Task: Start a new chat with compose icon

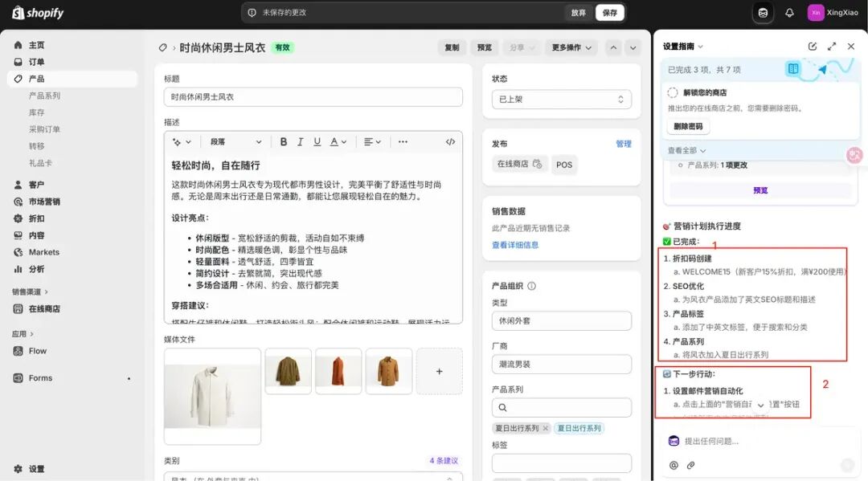Action: tap(813, 47)
